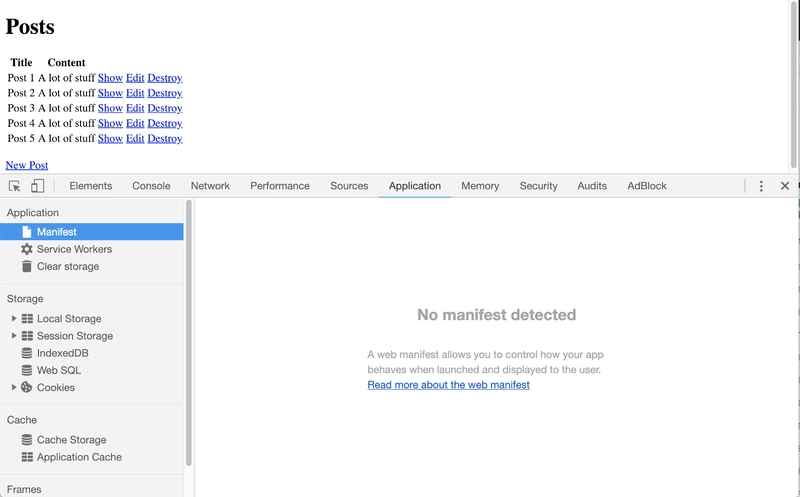
Task: Open the Security tab
Action: [x=538, y=186]
